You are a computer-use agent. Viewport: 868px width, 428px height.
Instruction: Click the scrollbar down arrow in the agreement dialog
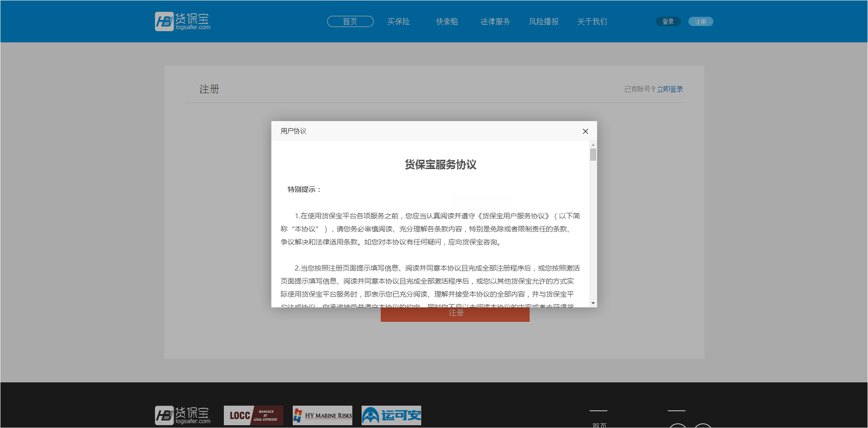[x=593, y=303]
